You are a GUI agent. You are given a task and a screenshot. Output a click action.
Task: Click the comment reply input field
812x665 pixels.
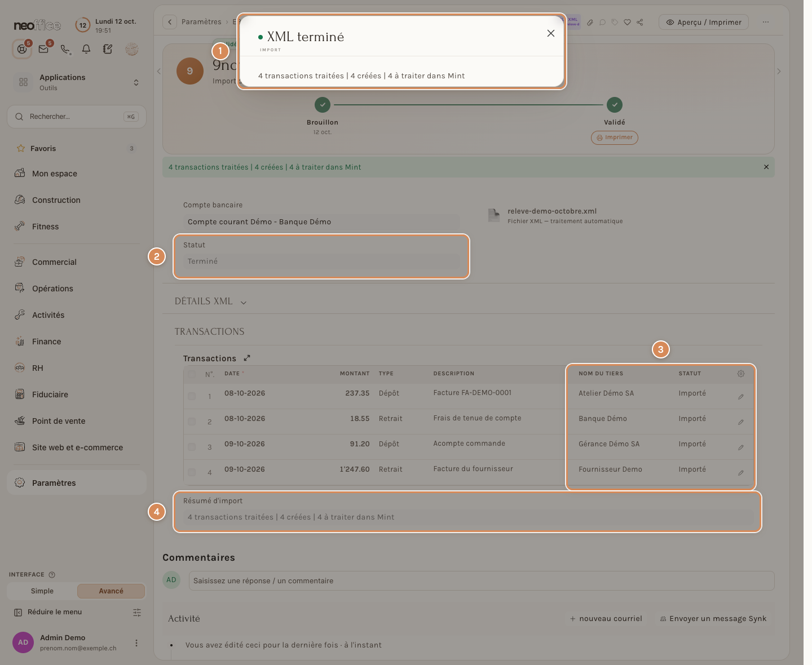[x=482, y=581]
